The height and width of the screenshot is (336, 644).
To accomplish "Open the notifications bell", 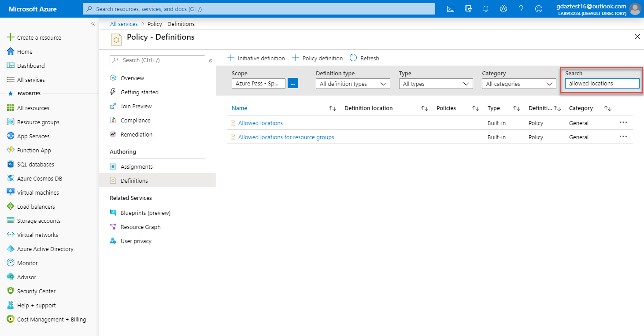I will click(486, 9).
